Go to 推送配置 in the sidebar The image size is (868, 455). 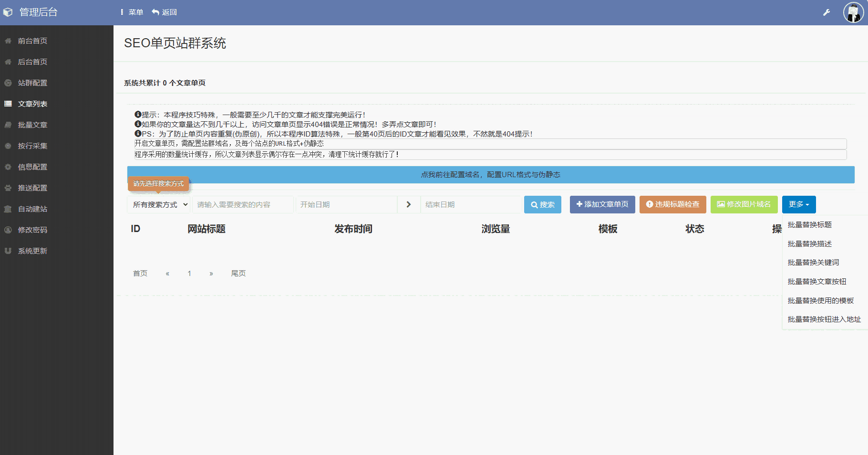tap(32, 188)
